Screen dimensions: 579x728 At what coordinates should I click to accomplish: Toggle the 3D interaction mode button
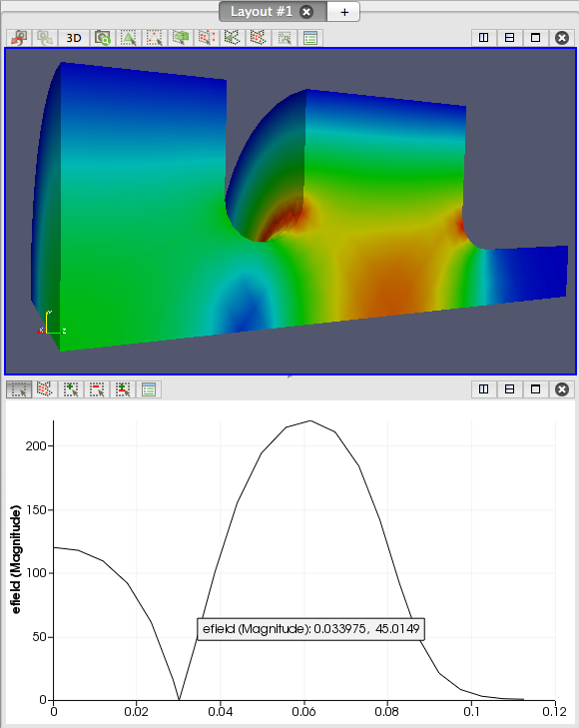click(x=74, y=38)
